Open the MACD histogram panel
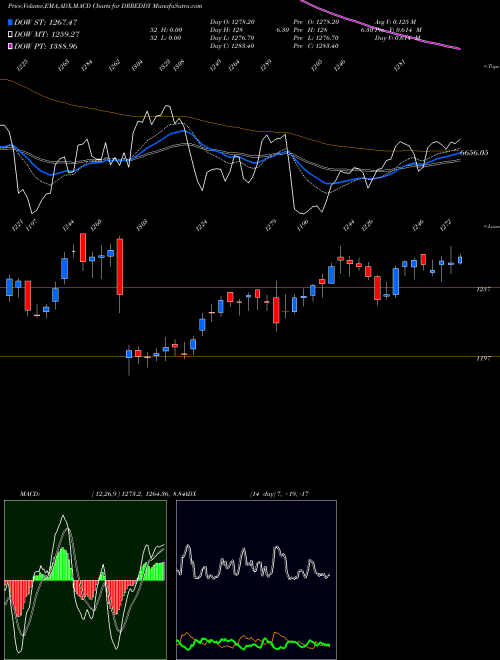 [85, 580]
